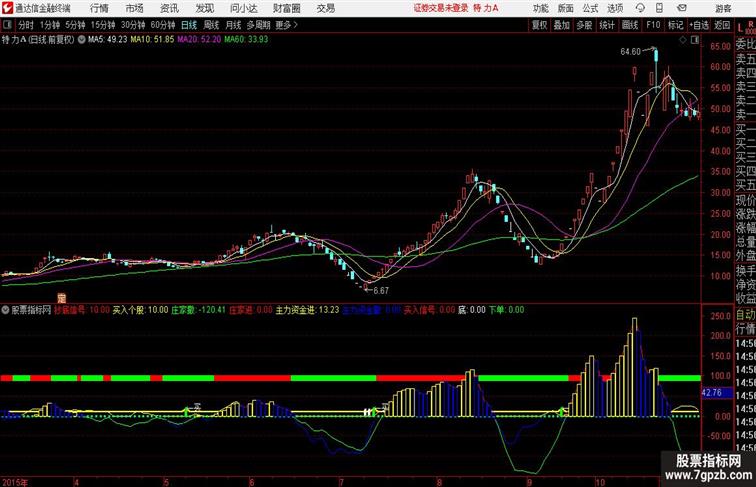This screenshot has height=487, width=756.
Task: Click month 10 marker on time axis
Action: [599, 482]
